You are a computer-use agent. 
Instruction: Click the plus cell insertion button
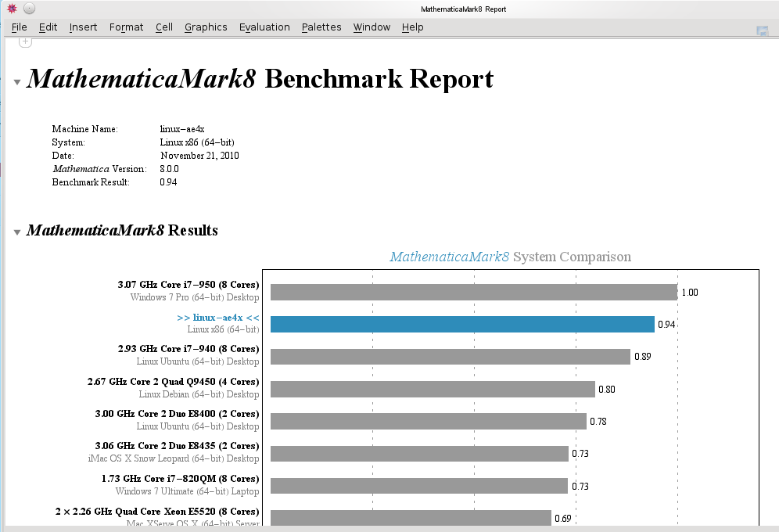(x=25, y=41)
